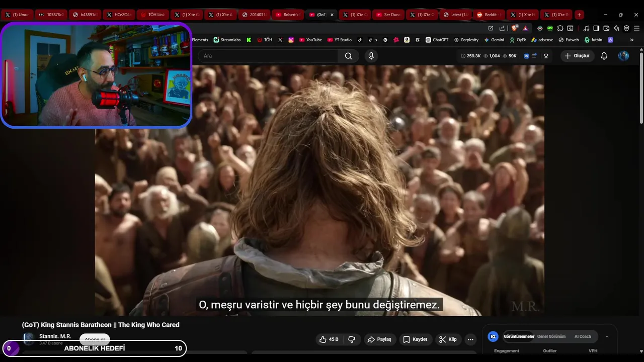644x362 pixels.
Task: Open the Instagram bookmark icon
Action: [x=291, y=40]
